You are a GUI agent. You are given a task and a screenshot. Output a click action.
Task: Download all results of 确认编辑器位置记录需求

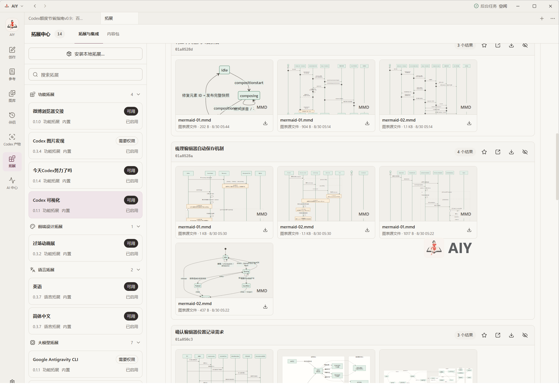[511, 335]
